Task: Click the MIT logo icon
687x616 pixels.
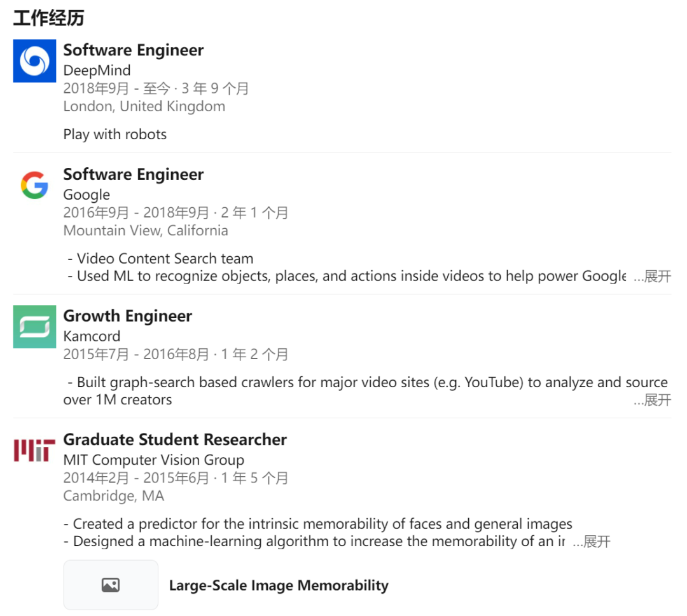Action: pos(34,450)
